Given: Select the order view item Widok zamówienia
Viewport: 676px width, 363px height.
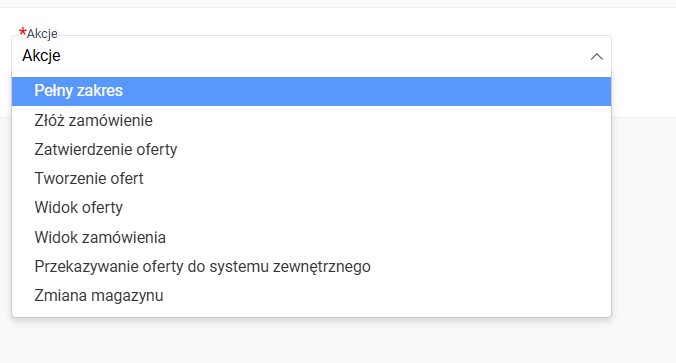Looking at the screenshot, I should coord(311,238).
